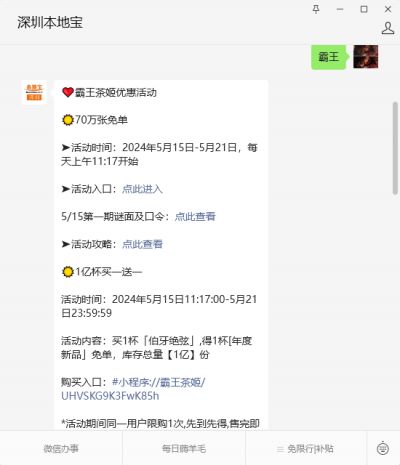This screenshot has height=465, width=400.
Task: Switch to keyboard input with the bottom-right icon
Action: (383, 448)
